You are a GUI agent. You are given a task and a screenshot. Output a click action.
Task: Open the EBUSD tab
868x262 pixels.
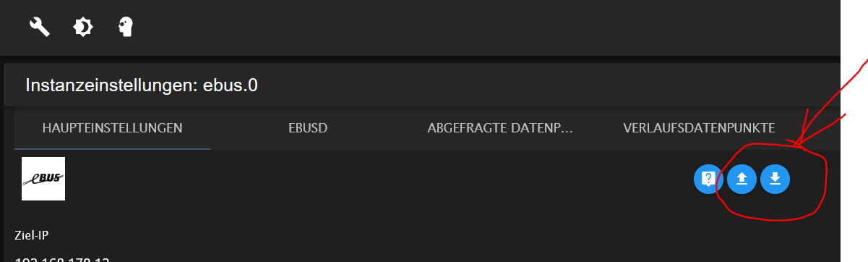point(308,128)
